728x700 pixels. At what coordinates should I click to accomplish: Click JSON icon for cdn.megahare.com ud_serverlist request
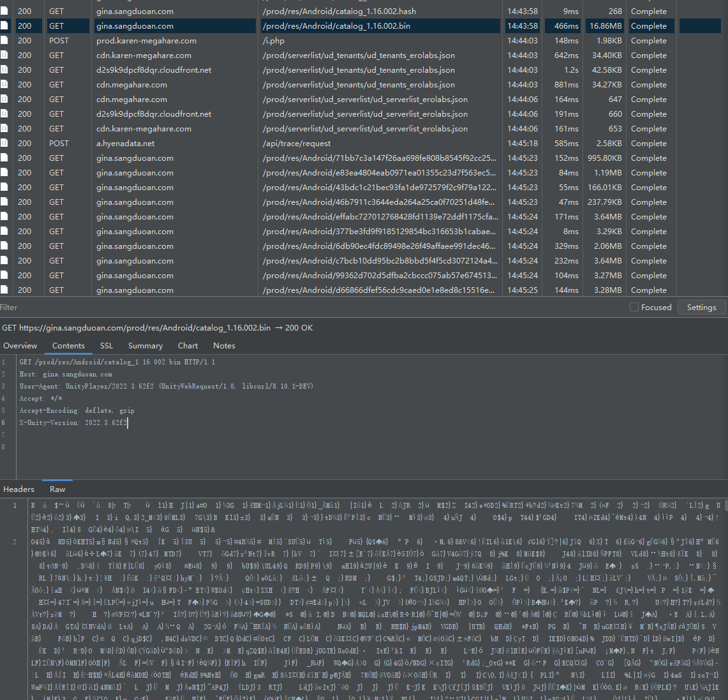coord(4,100)
